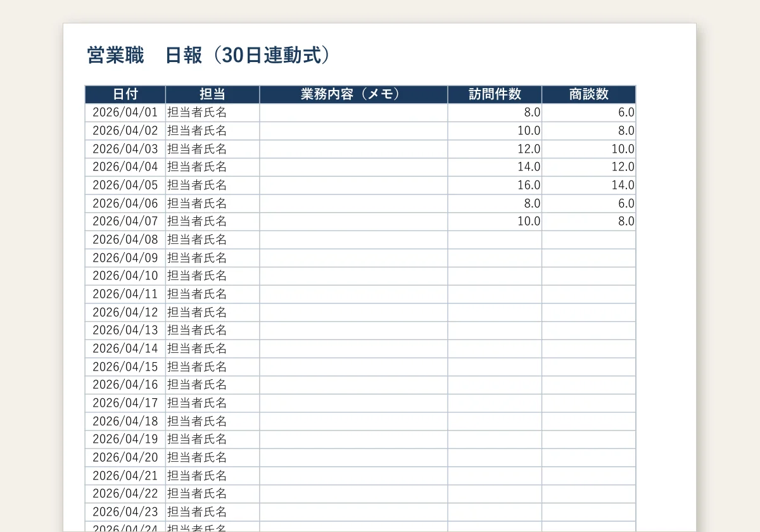760x532 pixels.
Task: Select the 訪問件数 column header
Action: [495, 94]
